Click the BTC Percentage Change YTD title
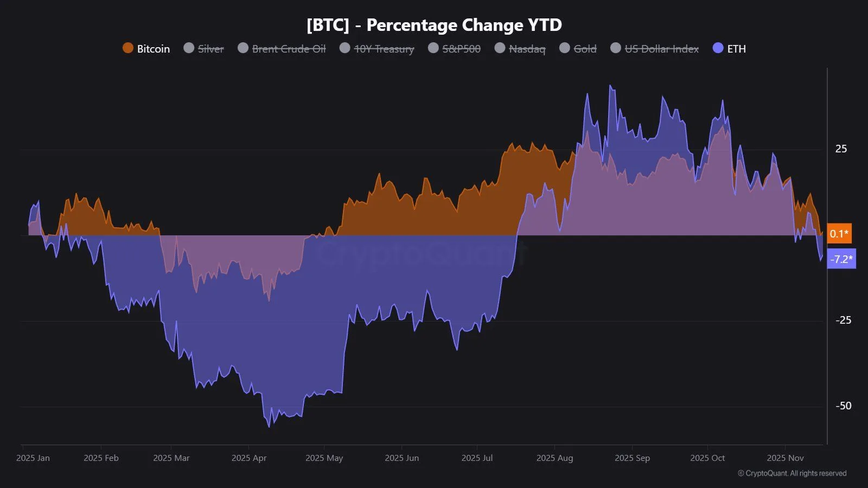Viewport: 868px width, 488px height. pos(434,25)
